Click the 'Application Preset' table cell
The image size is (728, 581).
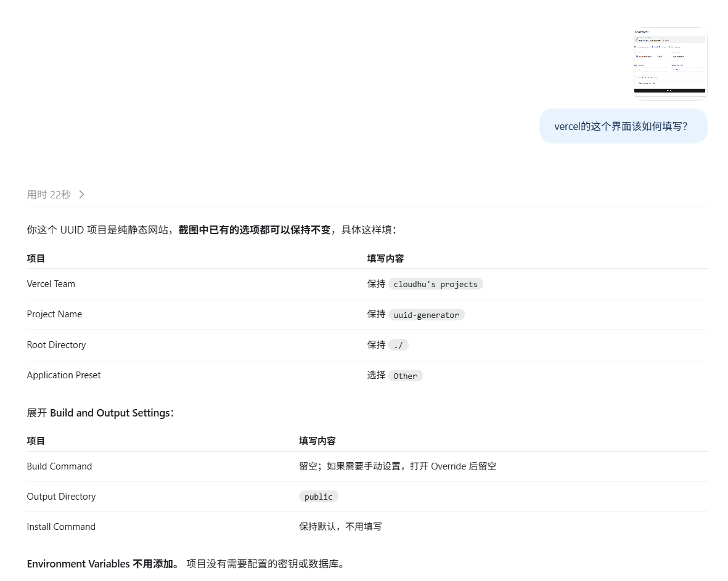[x=63, y=375]
